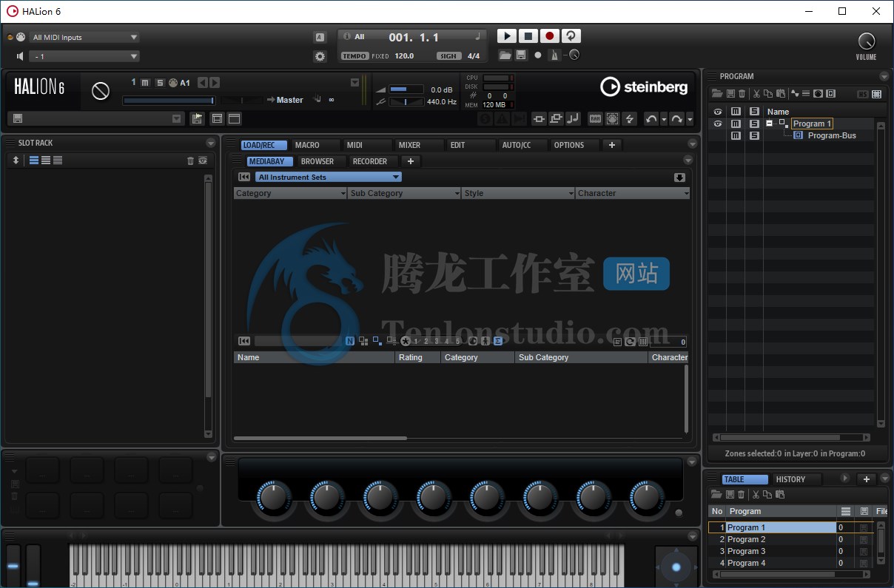This screenshot has width=894, height=588.
Task: Click the undo arrow in plug-in toolbar
Action: click(651, 118)
